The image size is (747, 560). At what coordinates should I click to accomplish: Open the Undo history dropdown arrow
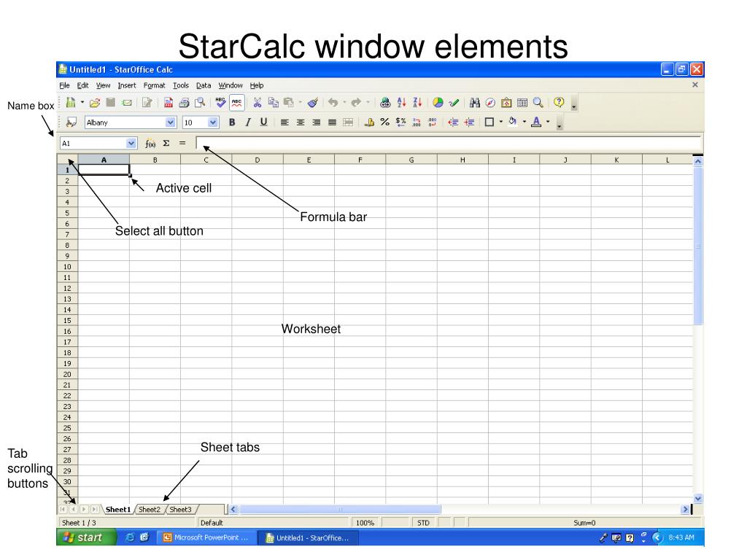[x=344, y=102]
